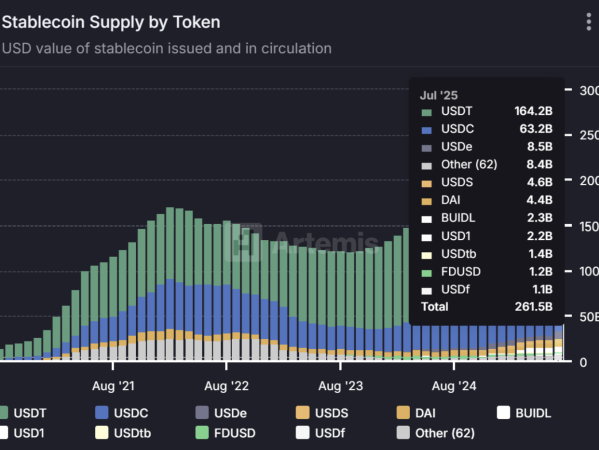
Task: Click the tallest green USDT bar peak
Action: pos(170,243)
